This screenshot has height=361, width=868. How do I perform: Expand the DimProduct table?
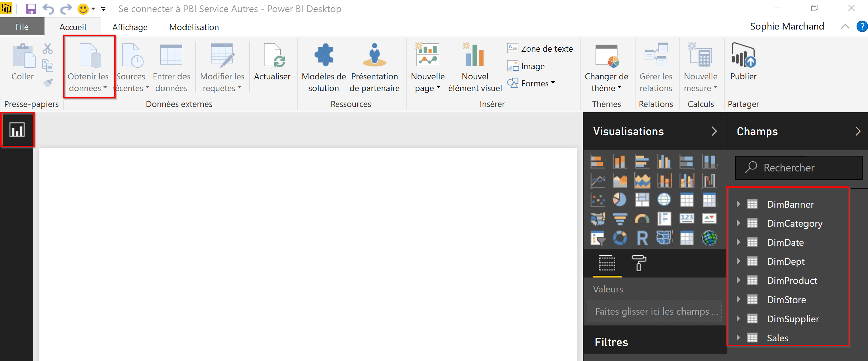pos(738,280)
